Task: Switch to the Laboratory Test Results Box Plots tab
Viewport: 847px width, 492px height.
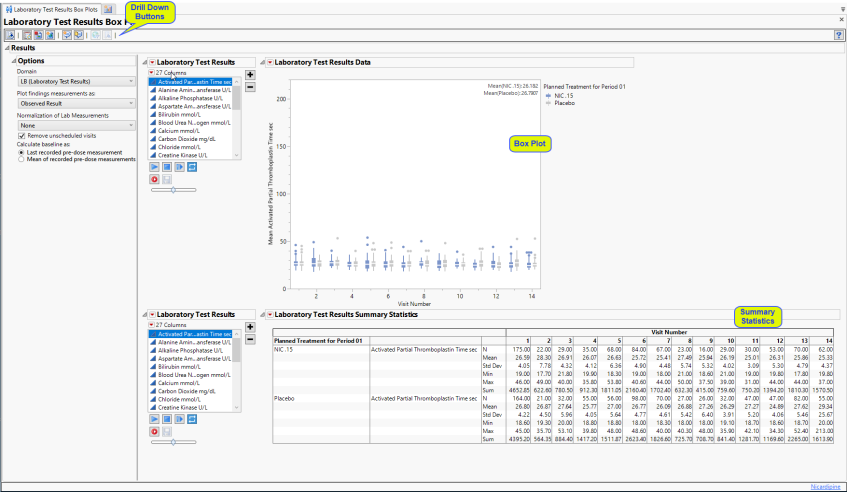Action: (50, 8)
